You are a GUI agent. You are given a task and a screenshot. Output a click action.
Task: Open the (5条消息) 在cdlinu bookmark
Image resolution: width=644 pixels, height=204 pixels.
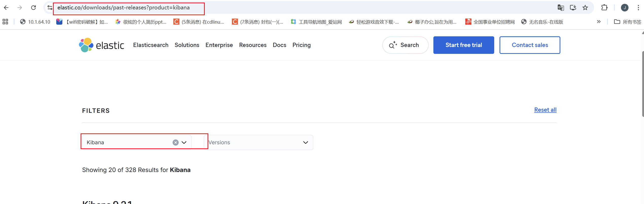coord(199,22)
